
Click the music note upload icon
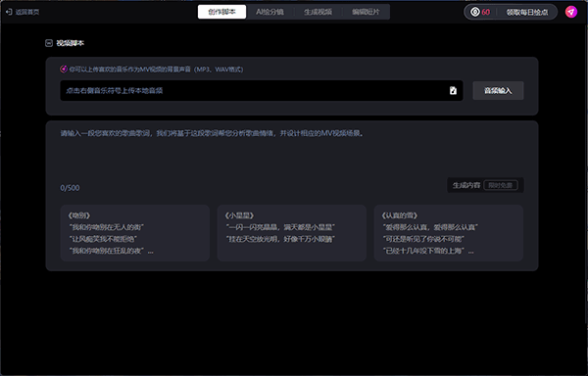tap(453, 91)
